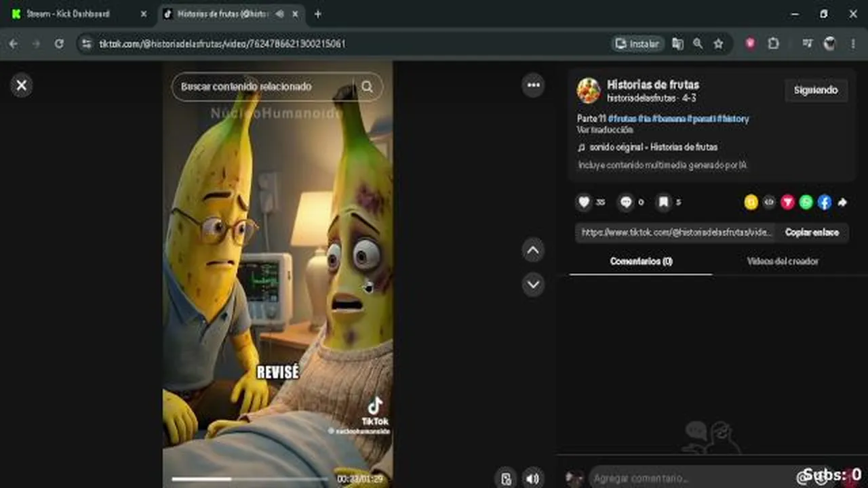
Task: Open the browser zoom magnifier icon
Action: (x=698, y=43)
